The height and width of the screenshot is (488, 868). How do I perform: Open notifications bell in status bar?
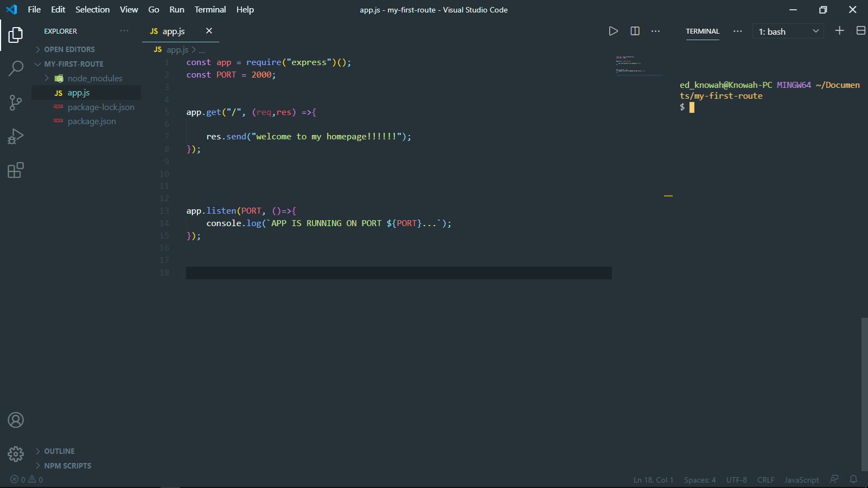(x=853, y=479)
